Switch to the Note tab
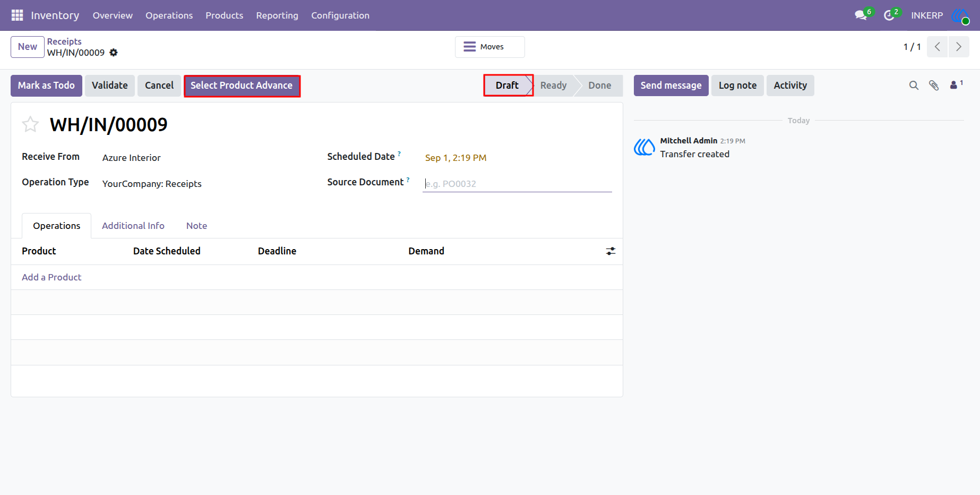The width and height of the screenshot is (980, 495). [x=196, y=226]
